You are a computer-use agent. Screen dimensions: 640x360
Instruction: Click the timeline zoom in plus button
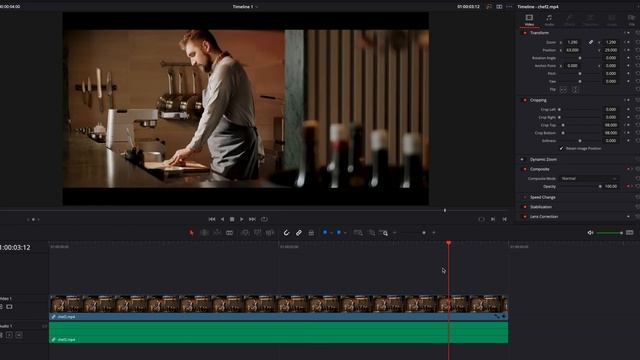tap(433, 233)
